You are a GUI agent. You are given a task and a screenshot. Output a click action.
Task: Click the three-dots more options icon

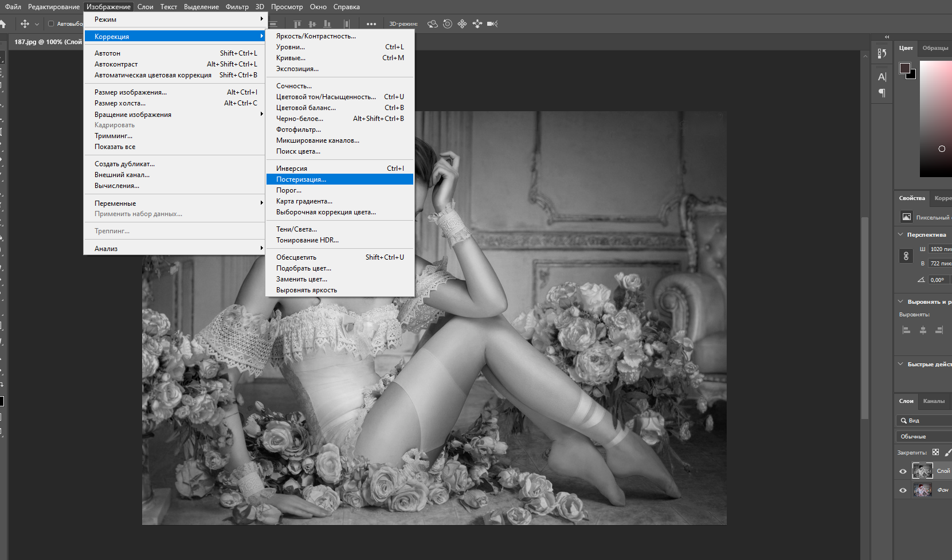click(371, 24)
